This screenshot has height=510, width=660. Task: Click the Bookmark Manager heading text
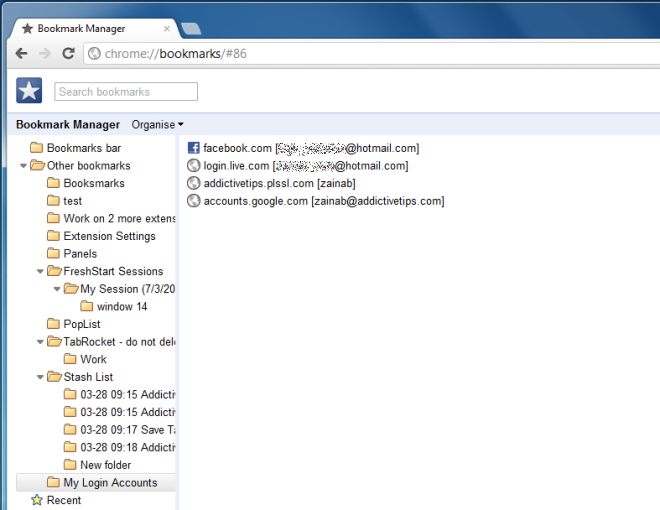tap(68, 125)
